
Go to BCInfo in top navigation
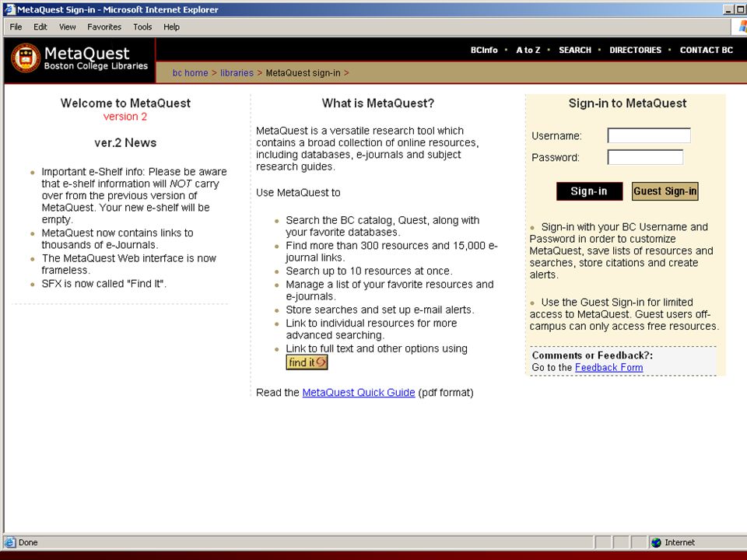pyautogui.click(x=484, y=50)
